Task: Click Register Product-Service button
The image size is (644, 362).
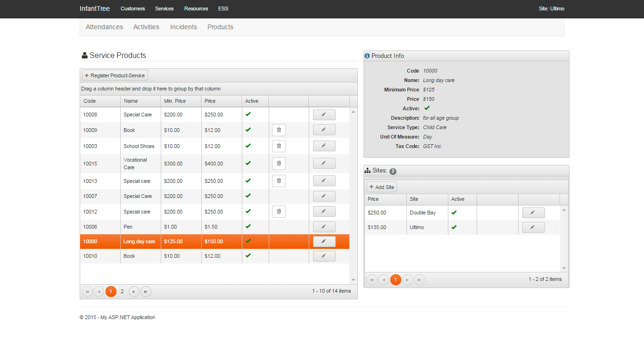Action: coord(115,75)
